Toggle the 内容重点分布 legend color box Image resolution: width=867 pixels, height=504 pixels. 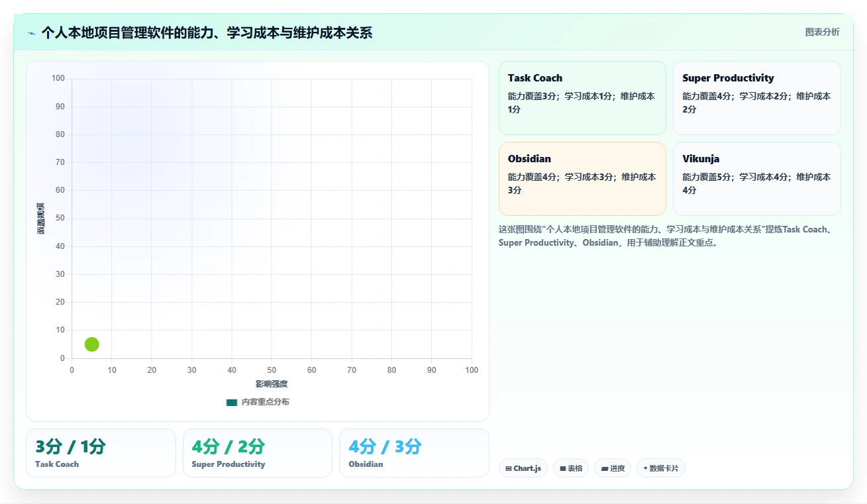[x=232, y=402]
